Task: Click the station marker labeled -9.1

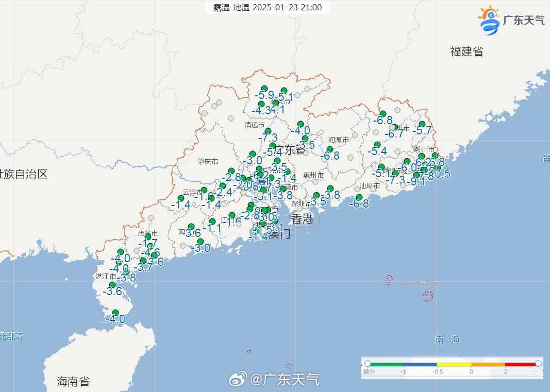Action: [416, 175]
